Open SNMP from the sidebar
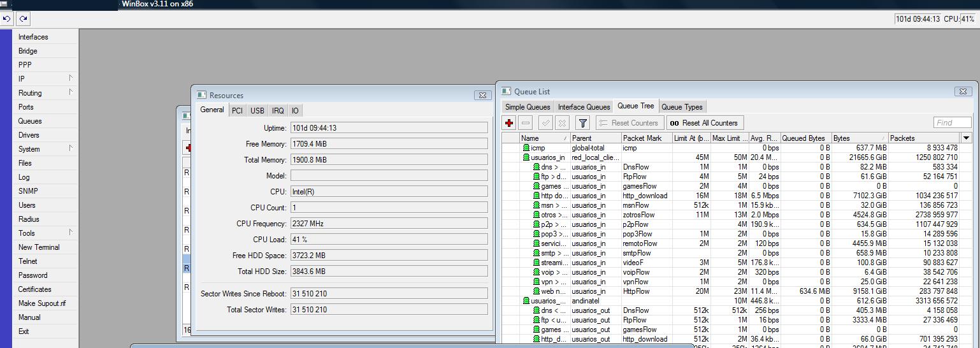980x348 pixels. tap(28, 191)
